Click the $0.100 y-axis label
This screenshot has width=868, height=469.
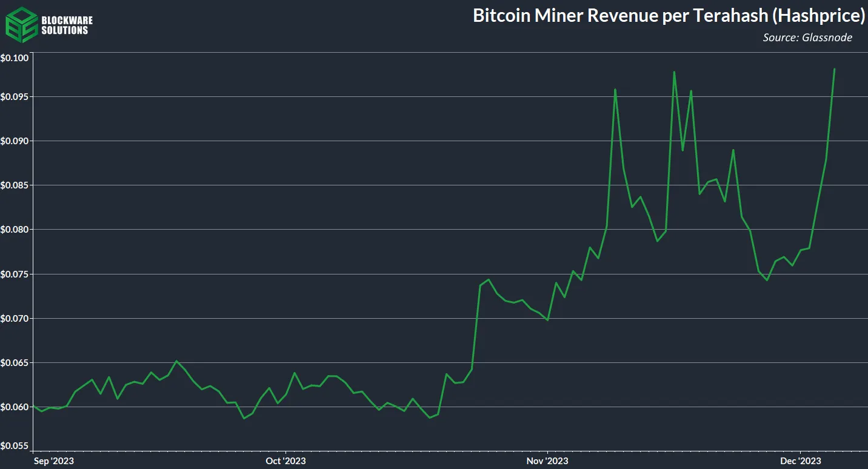(x=14, y=58)
